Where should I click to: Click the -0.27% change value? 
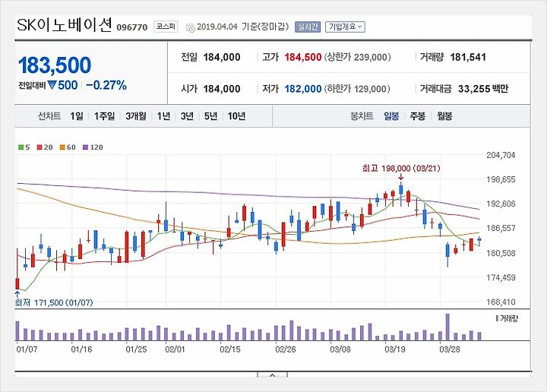106,85
